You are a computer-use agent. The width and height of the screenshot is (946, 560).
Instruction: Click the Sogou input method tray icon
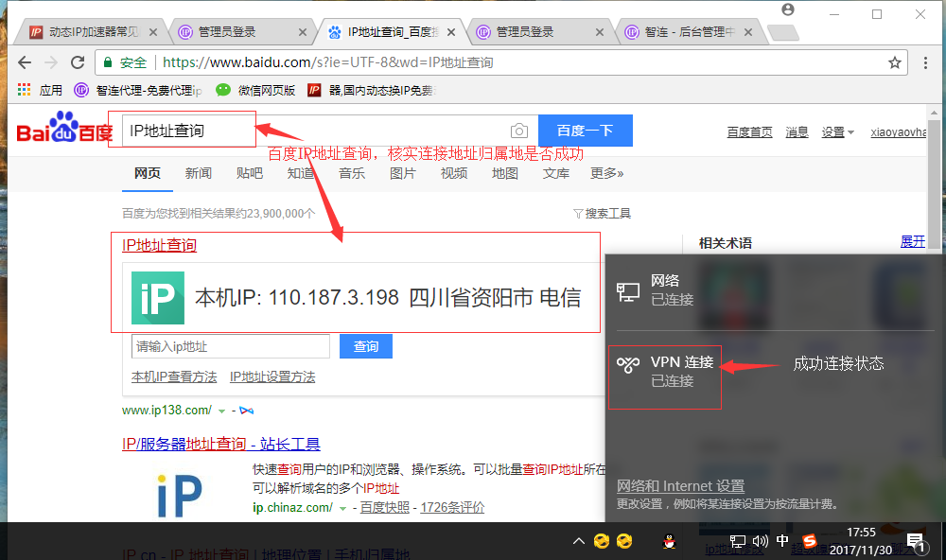pos(807,542)
